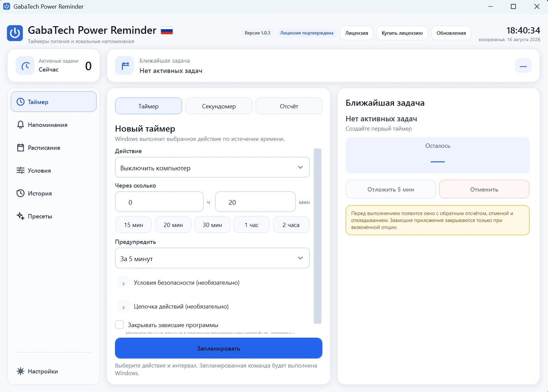This screenshot has width=548, height=392.
Task: Open the Расписание sidebar section
Action: [x=54, y=147]
